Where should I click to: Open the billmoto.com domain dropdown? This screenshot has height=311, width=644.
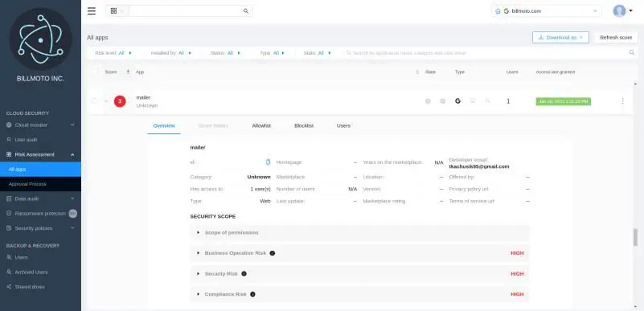pos(546,11)
